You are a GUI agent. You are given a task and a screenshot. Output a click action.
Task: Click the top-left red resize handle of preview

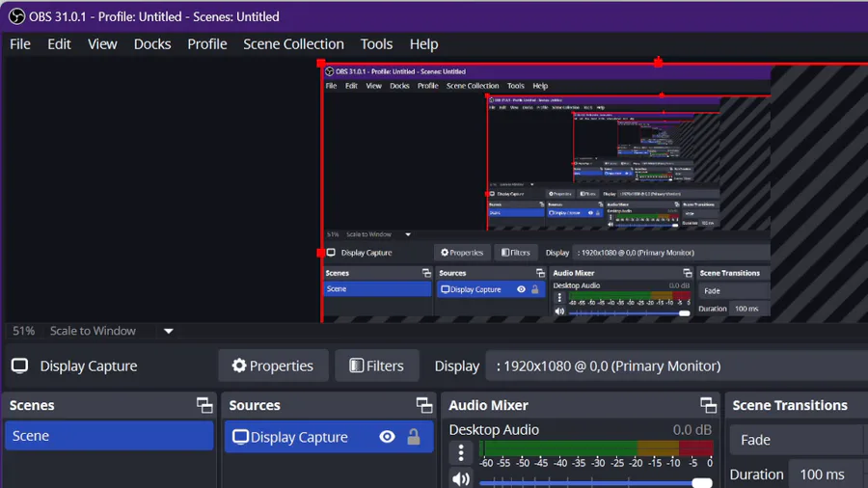321,64
